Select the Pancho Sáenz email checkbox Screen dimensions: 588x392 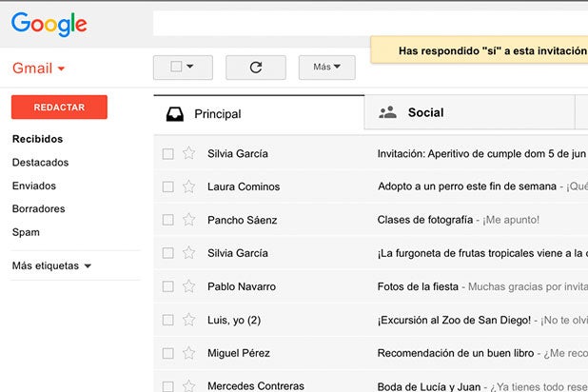click(x=167, y=220)
